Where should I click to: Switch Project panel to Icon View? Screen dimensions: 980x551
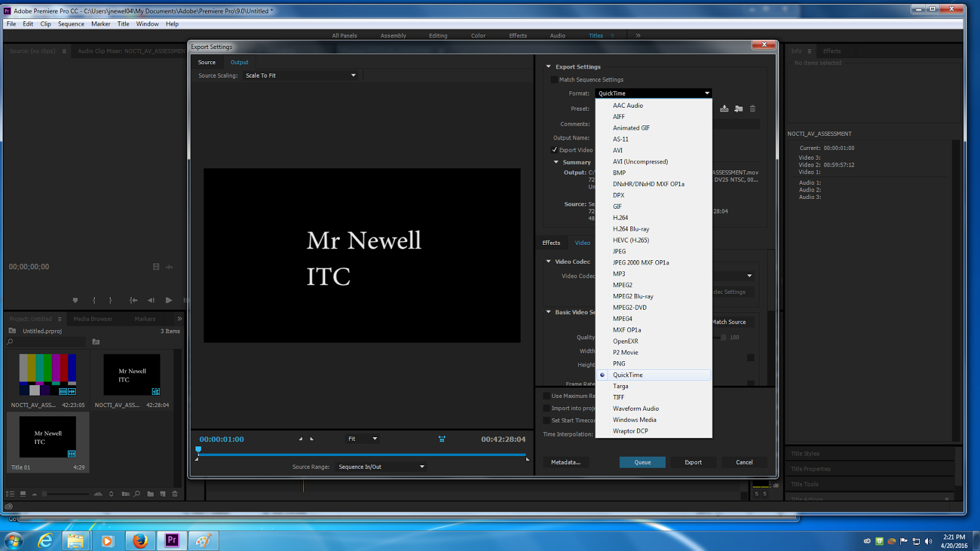(x=23, y=493)
